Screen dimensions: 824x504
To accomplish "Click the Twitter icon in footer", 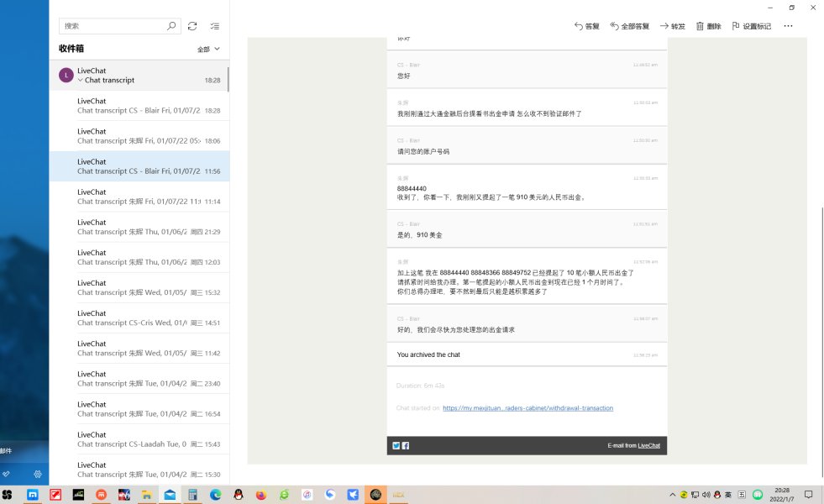I will pos(396,445).
